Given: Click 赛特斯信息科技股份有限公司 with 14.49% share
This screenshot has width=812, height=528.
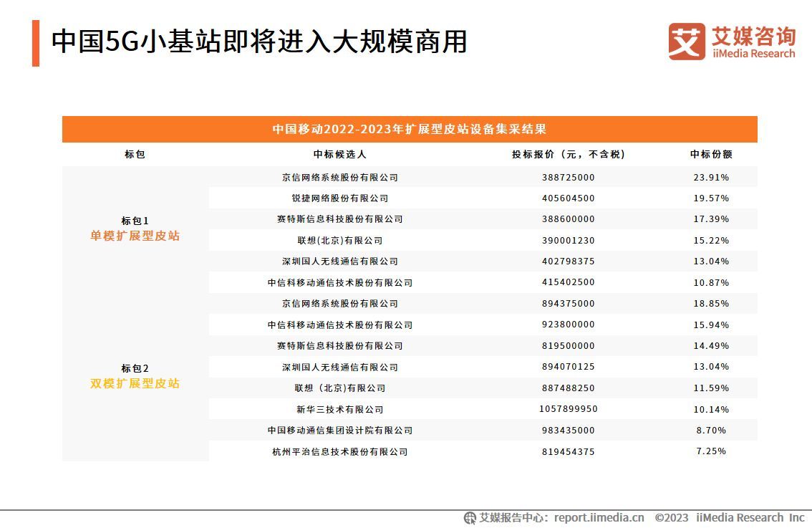Looking at the screenshot, I should click(339, 345).
